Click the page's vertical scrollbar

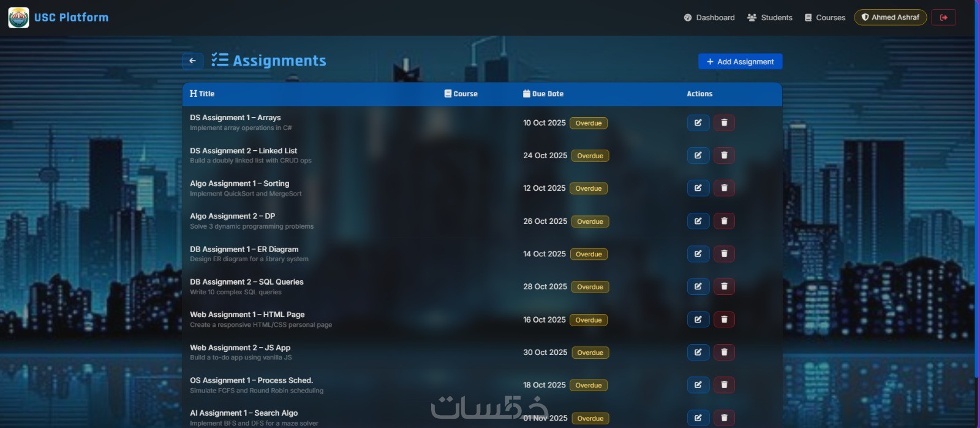click(977, 190)
